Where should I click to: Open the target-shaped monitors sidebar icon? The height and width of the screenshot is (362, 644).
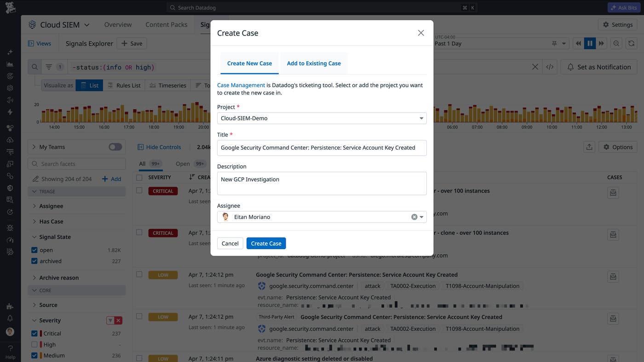click(x=10, y=76)
